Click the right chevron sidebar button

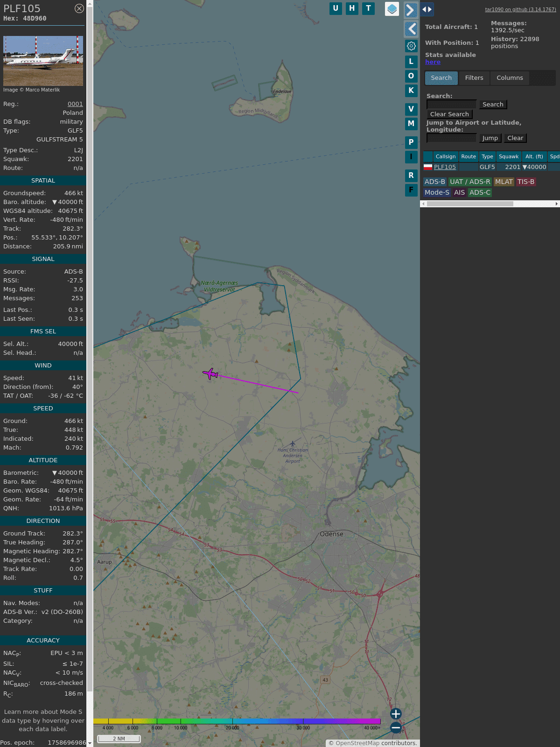411,10
